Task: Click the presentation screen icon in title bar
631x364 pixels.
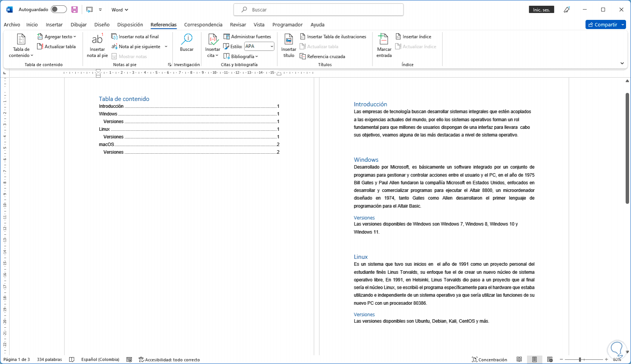Action: [x=89, y=10]
